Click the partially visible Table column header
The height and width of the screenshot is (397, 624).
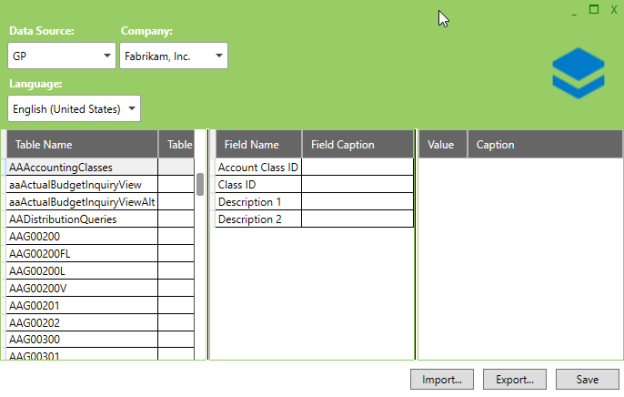tap(177, 144)
